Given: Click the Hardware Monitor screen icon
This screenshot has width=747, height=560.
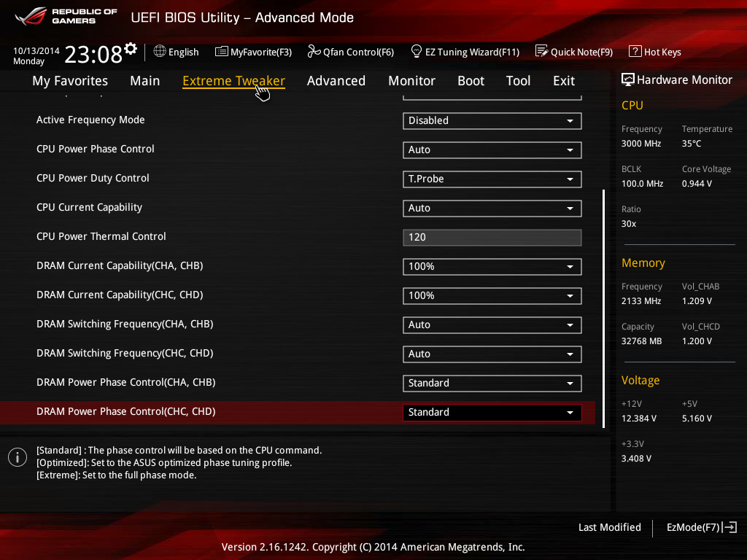Looking at the screenshot, I should 628,80.
